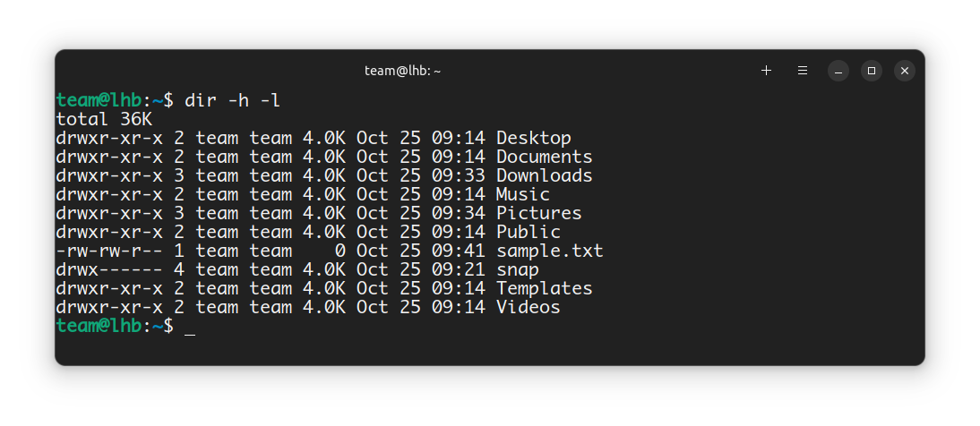Click the Pictures directory name

538,213
